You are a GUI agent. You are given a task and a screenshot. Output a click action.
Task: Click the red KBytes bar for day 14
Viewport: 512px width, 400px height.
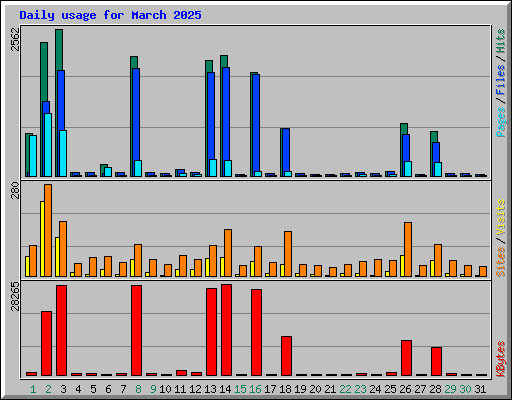click(226, 330)
